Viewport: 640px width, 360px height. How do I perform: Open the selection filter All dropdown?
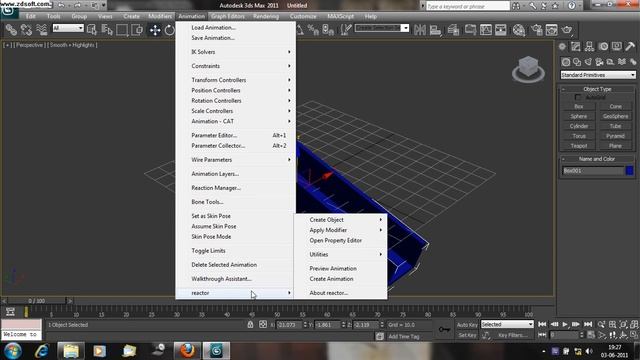click(68, 28)
